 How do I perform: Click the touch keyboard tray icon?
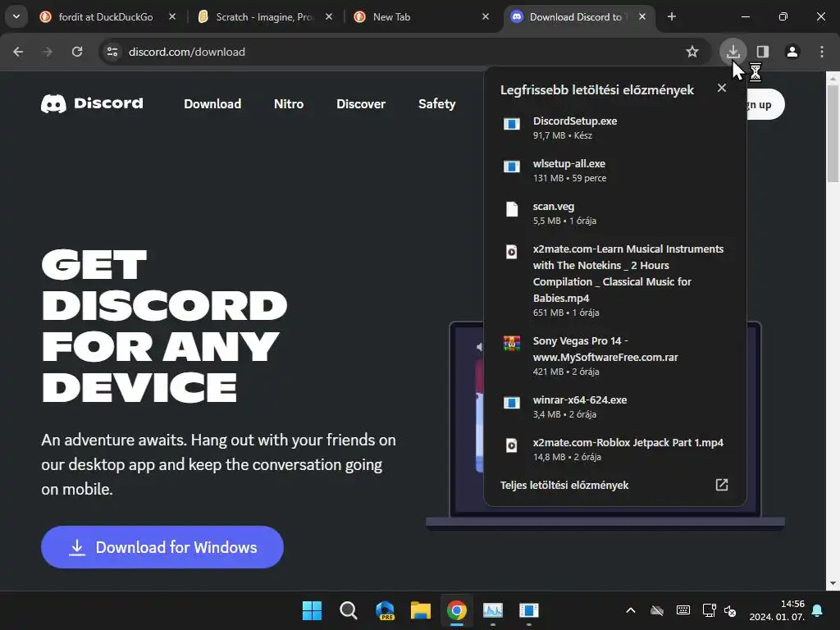(683, 610)
